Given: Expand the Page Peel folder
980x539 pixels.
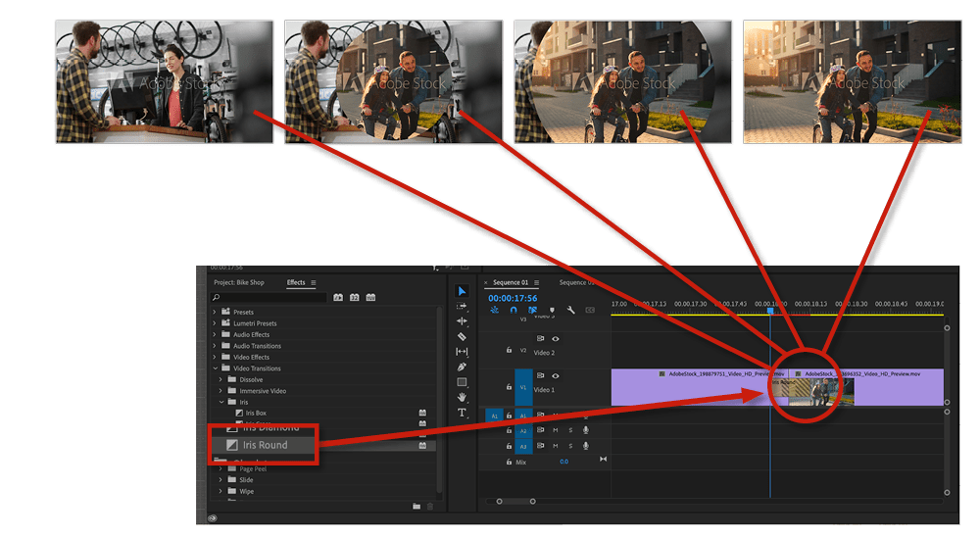Looking at the screenshot, I should 220,469.
